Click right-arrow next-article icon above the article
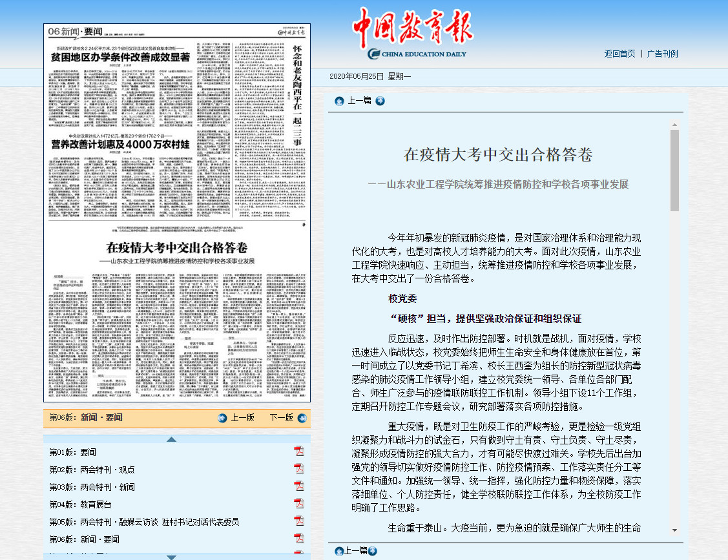The image size is (728, 560). pyautogui.click(x=380, y=101)
